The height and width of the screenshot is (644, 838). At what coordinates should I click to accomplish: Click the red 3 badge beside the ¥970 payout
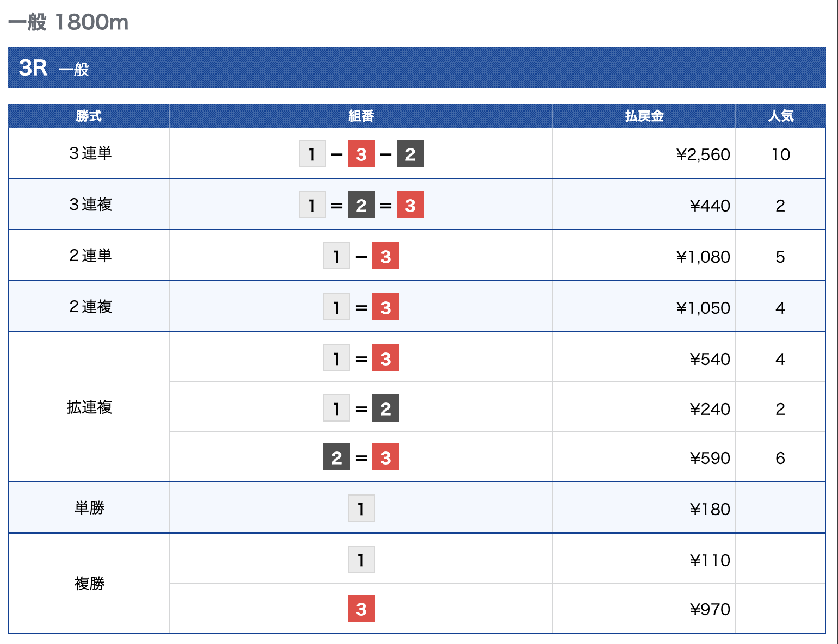click(x=361, y=609)
